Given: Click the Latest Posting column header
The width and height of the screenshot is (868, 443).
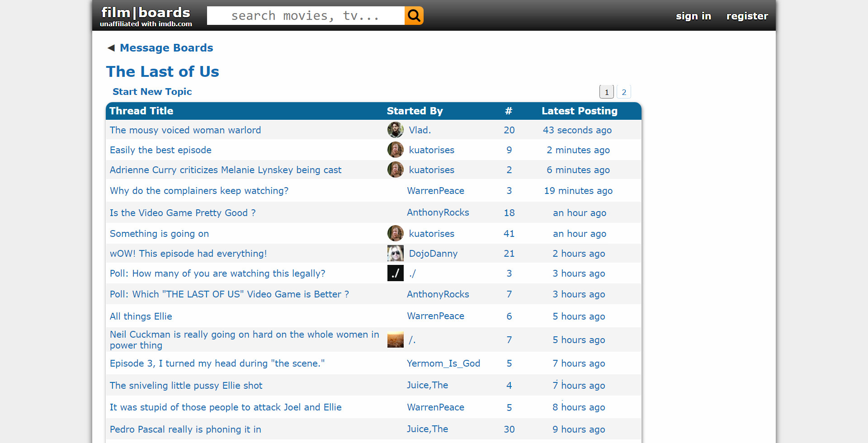Looking at the screenshot, I should point(580,111).
